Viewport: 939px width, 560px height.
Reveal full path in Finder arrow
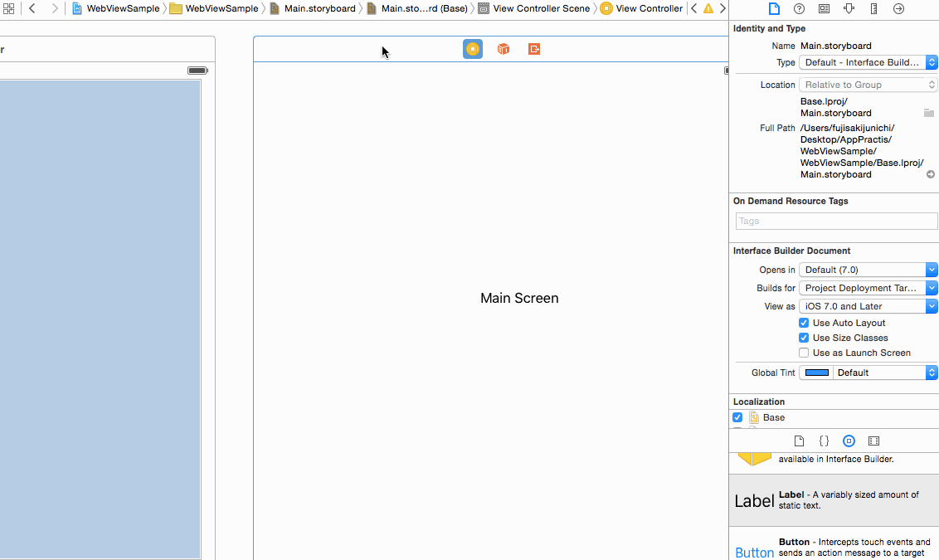point(931,174)
